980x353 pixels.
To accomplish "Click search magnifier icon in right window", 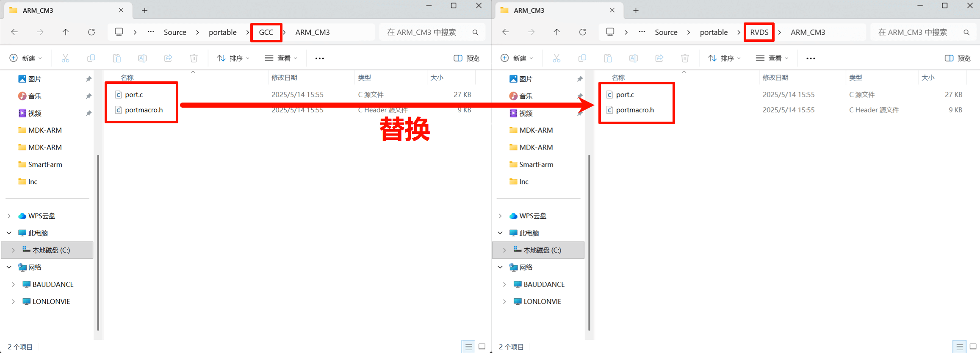I will point(967,32).
